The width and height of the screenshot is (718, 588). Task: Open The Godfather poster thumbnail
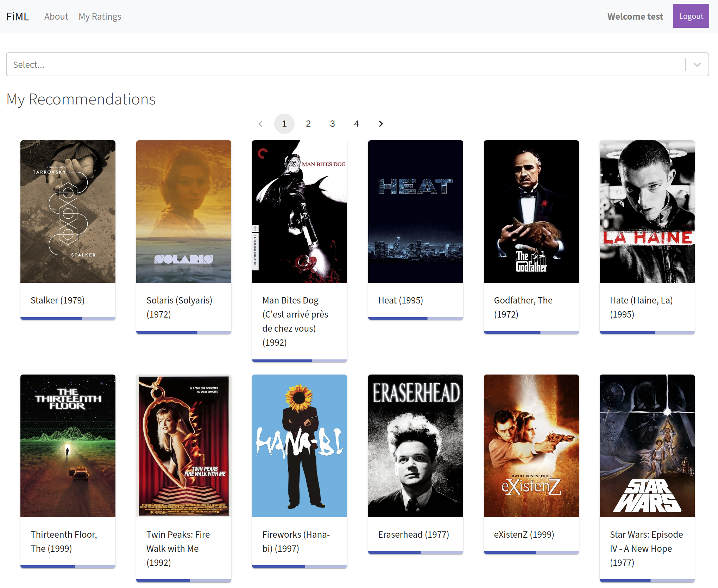point(531,211)
